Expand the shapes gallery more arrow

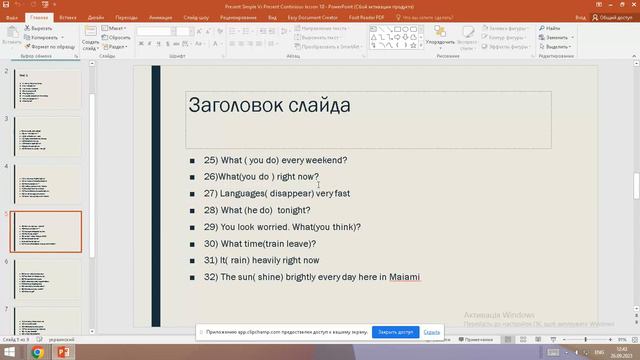click(421, 46)
